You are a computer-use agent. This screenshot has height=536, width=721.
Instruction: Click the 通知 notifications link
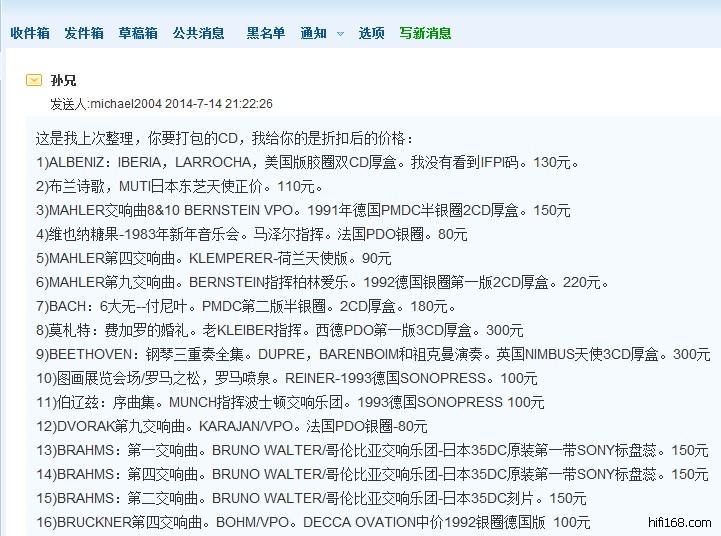point(313,33)
